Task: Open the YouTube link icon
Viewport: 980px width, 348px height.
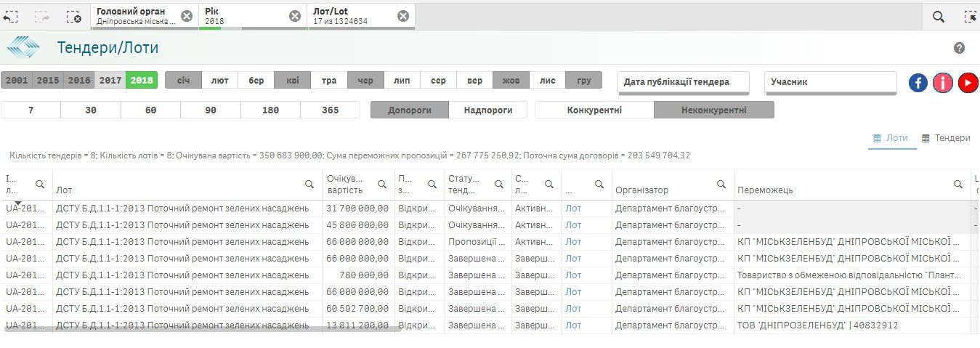Action: pos(968,83)
